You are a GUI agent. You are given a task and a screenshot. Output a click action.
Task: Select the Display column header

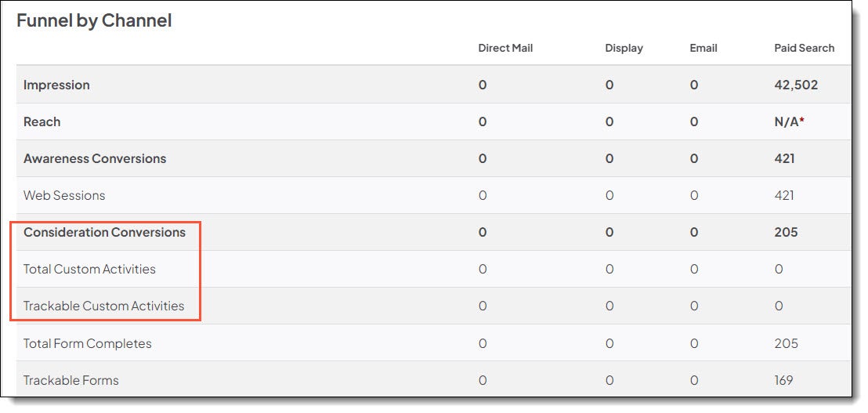pos(624,48)
